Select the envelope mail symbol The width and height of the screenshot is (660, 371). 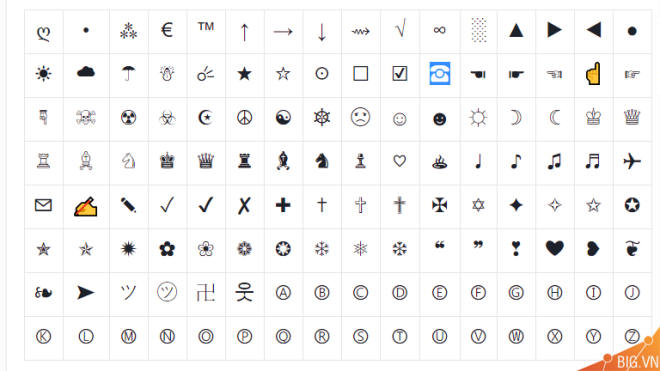[x=43, y=205]
